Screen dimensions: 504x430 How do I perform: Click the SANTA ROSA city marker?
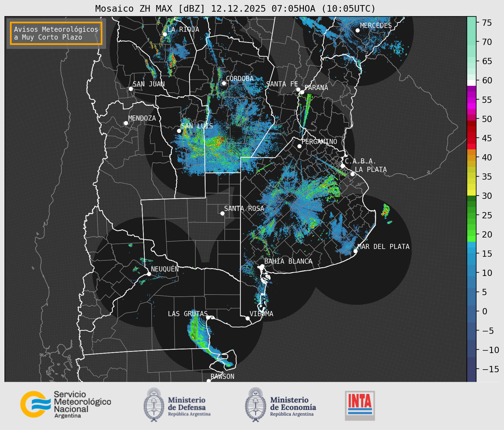click(x=222, y=214)
